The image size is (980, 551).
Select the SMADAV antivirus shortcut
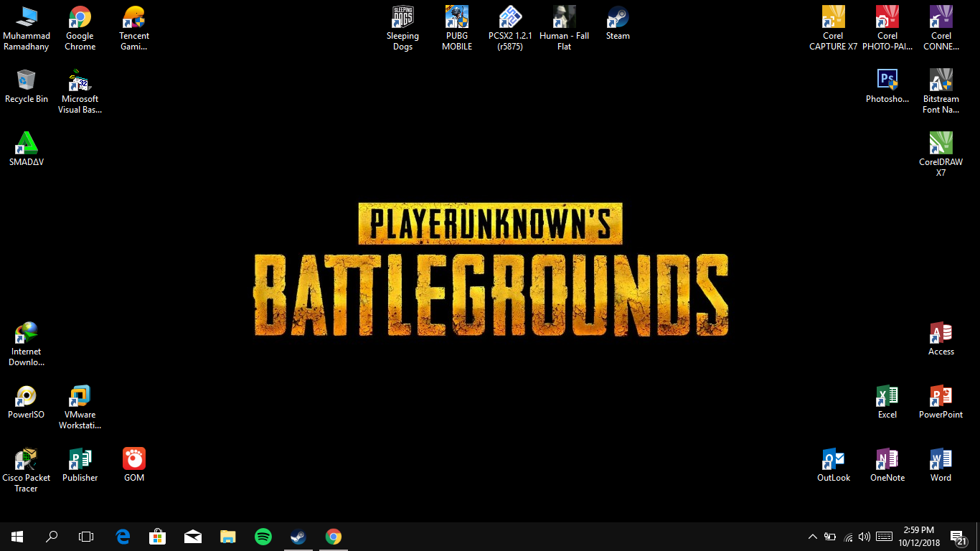[x=27, y=149]
